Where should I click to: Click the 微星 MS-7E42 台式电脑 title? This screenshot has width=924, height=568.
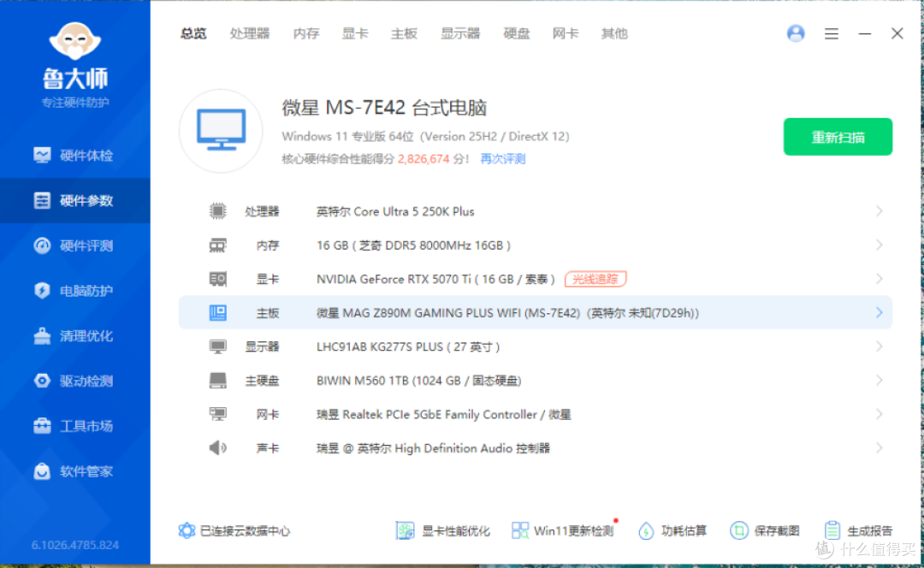[384, 108]
